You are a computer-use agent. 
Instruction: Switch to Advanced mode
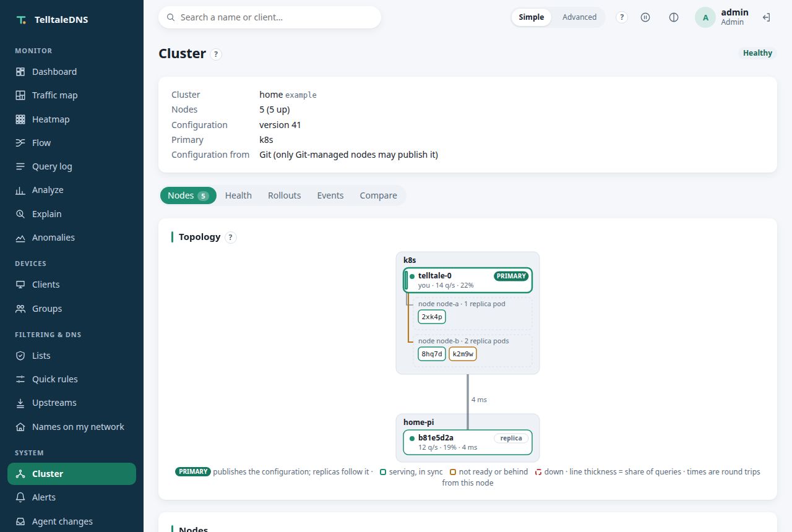[x=579, y=17]
